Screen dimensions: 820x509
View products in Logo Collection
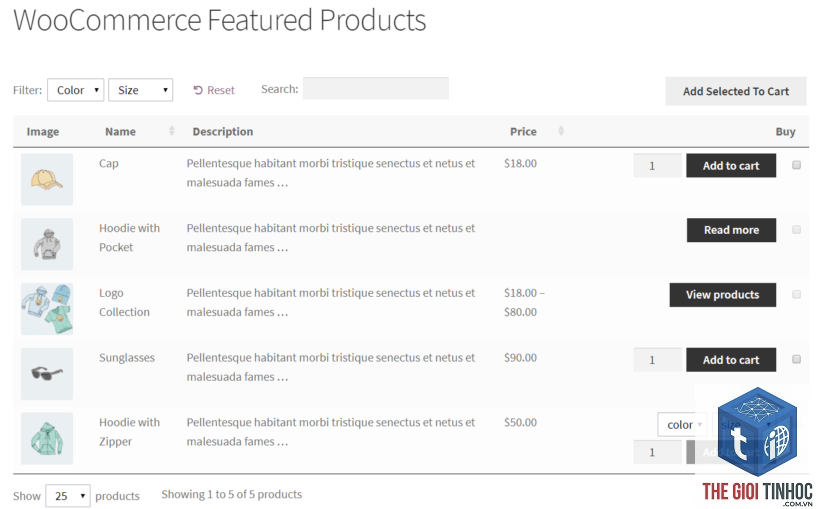coord(723,295)
